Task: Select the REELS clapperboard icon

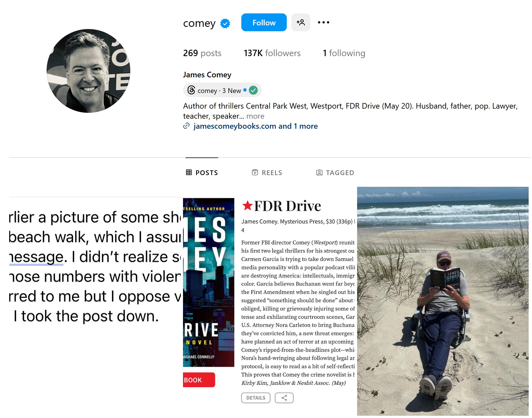Action: click(255, 172)
